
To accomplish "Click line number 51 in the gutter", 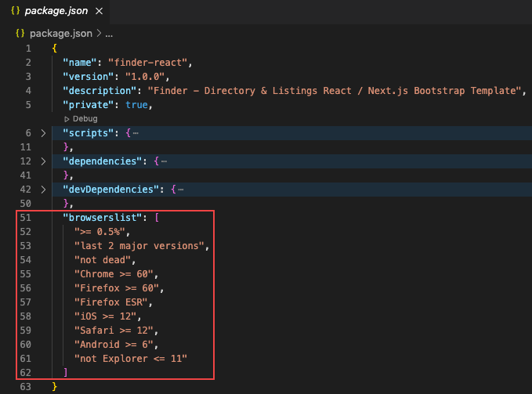I will point(24,218).
